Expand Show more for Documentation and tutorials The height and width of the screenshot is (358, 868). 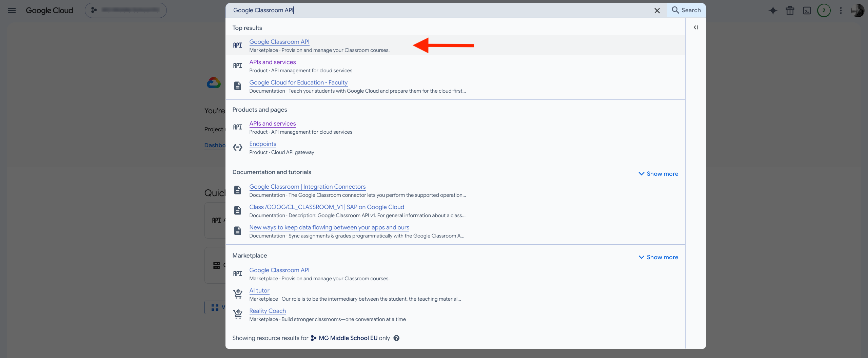coord(658,174)
